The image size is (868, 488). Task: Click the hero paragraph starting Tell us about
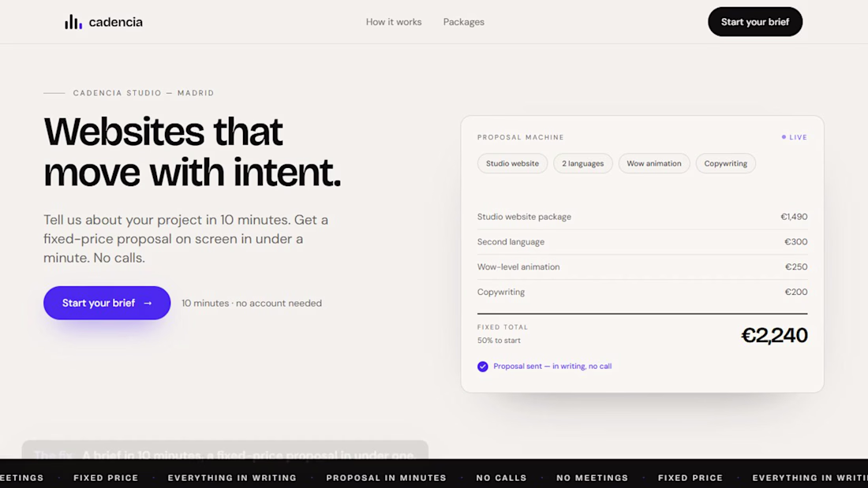(186, 239)
